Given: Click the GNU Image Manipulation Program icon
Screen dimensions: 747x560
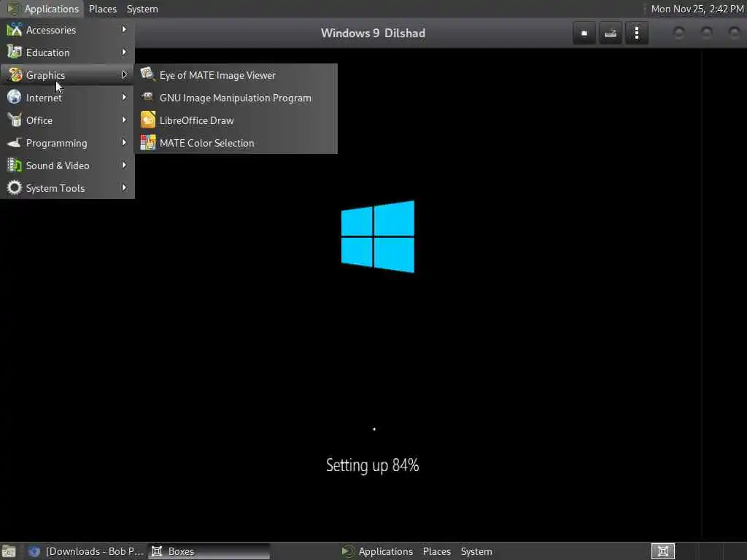Looking at the screenshot, I should coord(147,97).
